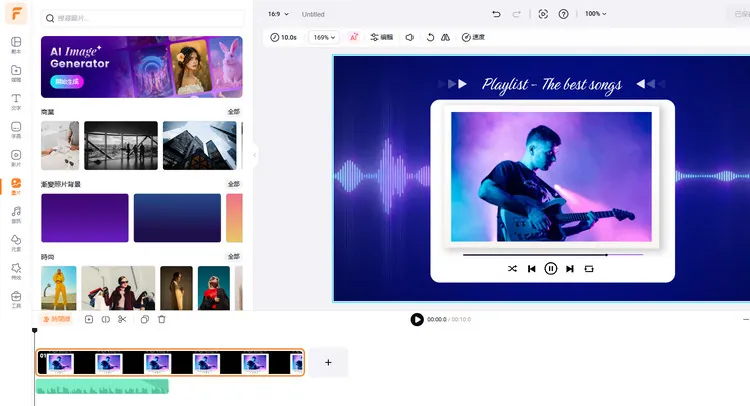Set clip duration via 10.0s clock button

pos(283,37)
